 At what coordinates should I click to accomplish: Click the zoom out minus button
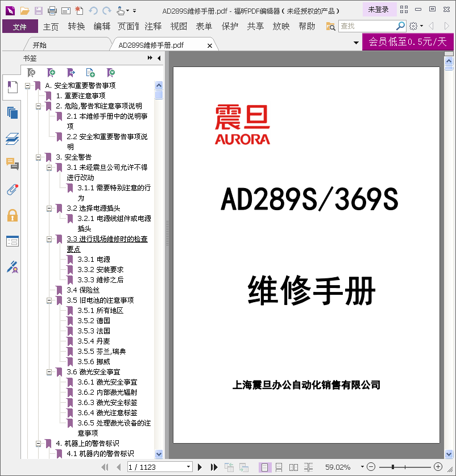click(x=371, y=466)
